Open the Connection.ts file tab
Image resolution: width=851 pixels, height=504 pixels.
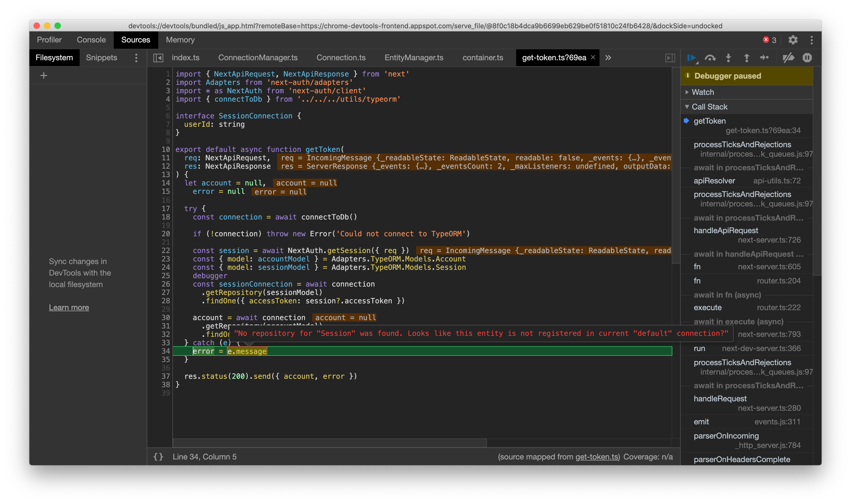pos(341,58)
